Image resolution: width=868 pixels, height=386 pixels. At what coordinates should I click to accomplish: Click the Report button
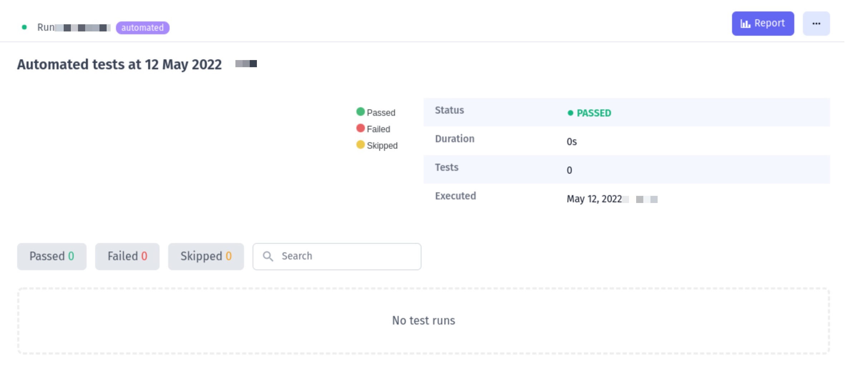pos(762,24)
